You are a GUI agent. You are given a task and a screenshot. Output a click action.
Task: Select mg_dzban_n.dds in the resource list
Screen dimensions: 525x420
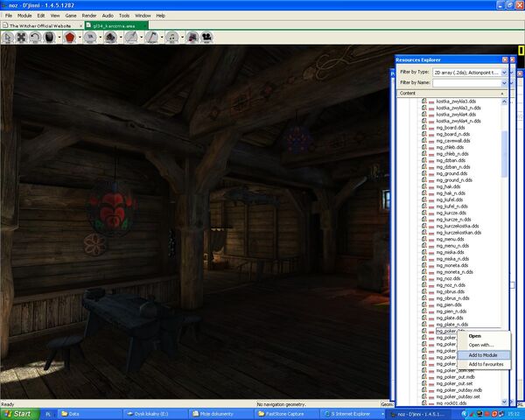pos(453,167)
